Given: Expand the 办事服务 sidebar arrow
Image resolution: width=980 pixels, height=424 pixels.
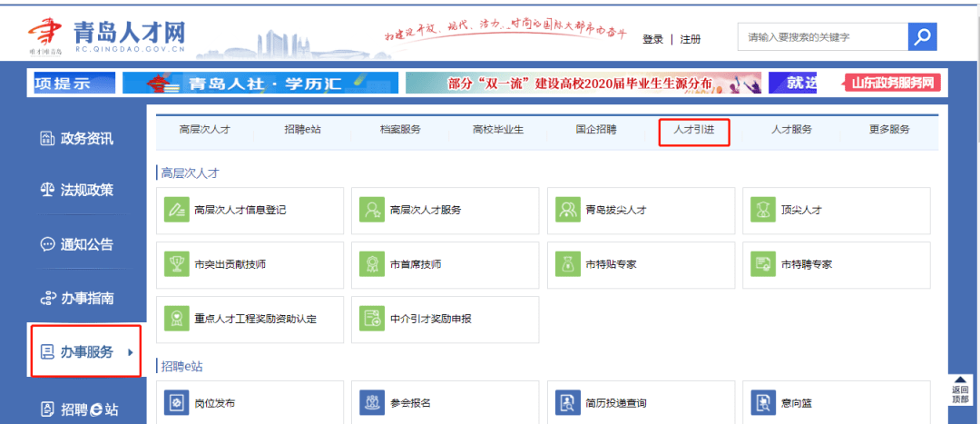Looking at the screenshot, I should (x=131, y=352).
